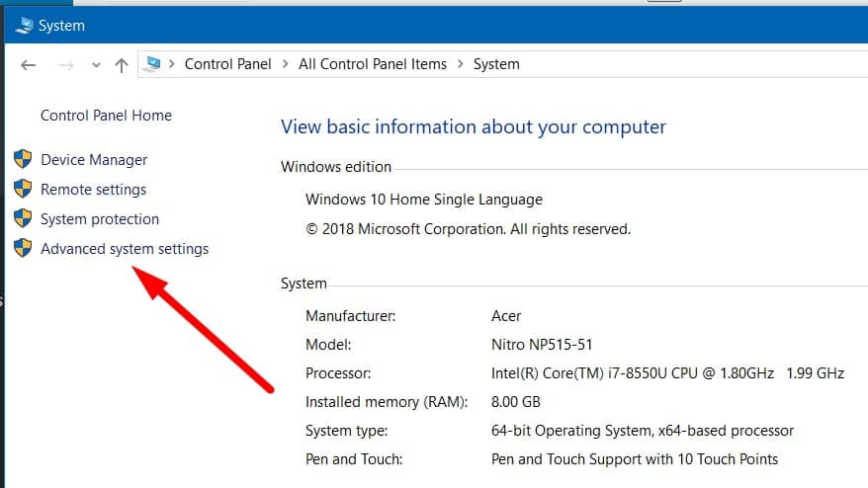
Task: Go up one level with Up arrow
Action: coord(122,65)
